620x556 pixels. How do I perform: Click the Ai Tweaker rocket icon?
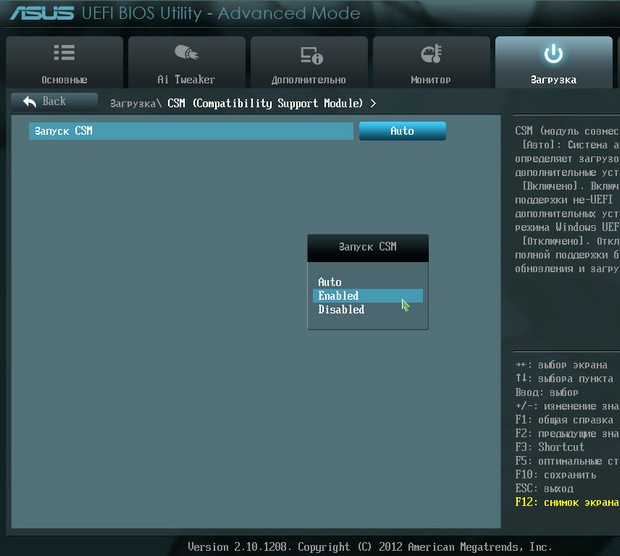186,52
